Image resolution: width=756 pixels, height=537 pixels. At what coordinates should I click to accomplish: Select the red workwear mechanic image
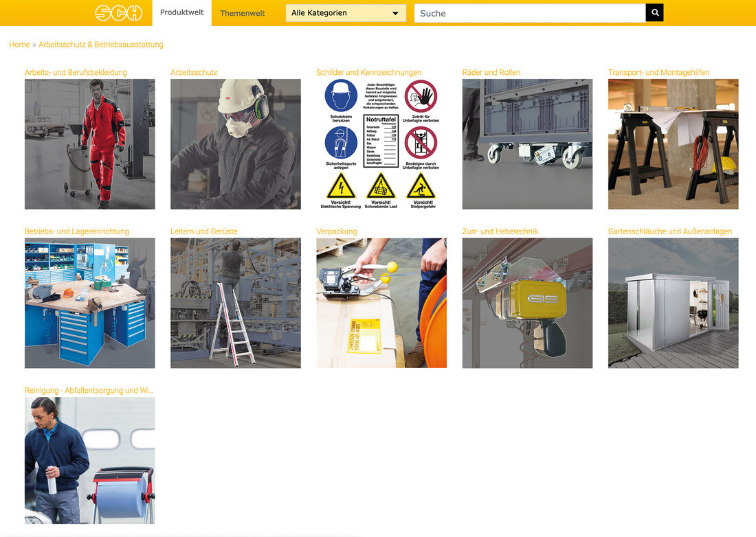coord(89,144)
